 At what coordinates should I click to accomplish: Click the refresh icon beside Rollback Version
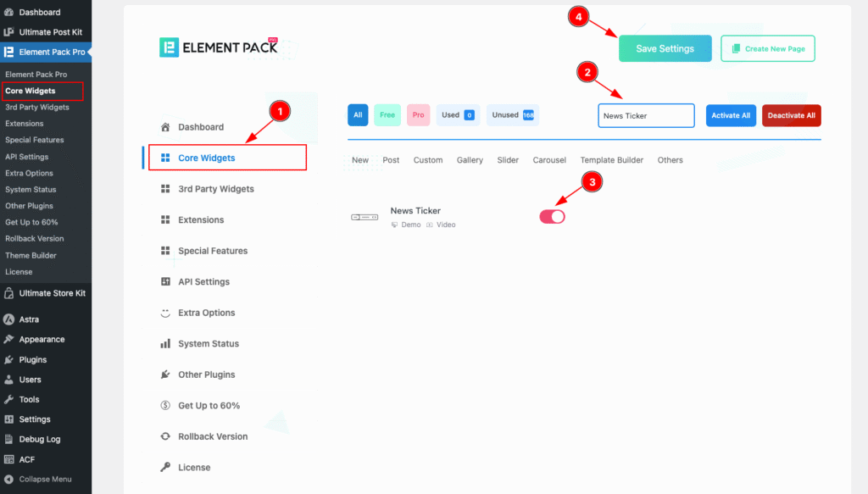[165, 436]
